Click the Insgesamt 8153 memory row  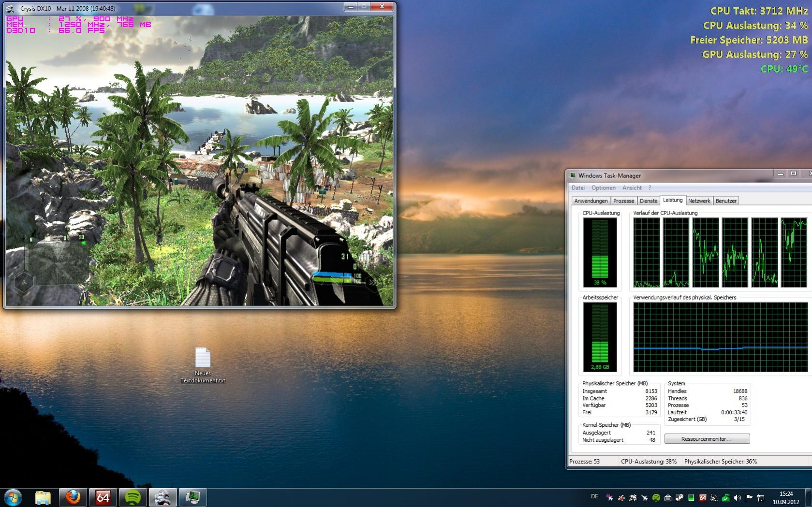pos(620,391)
